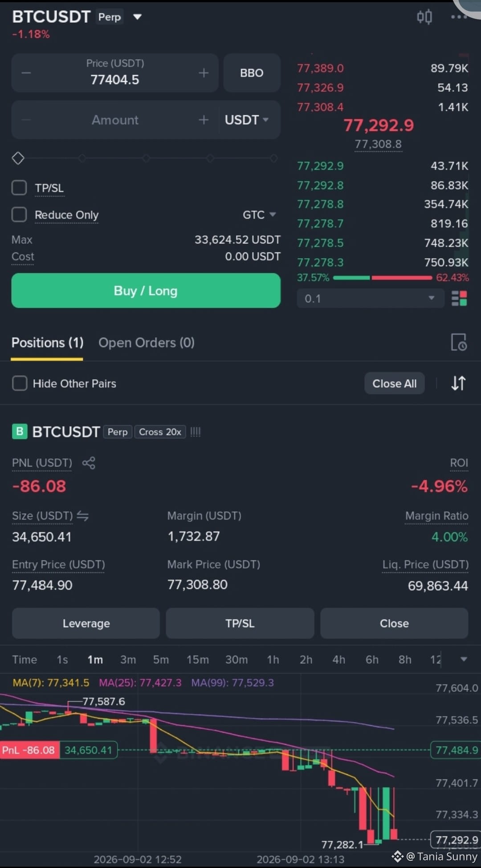This screenshot has width=481, height=868.
Task: Click the Buy / Long button
Action: point(146,291)
